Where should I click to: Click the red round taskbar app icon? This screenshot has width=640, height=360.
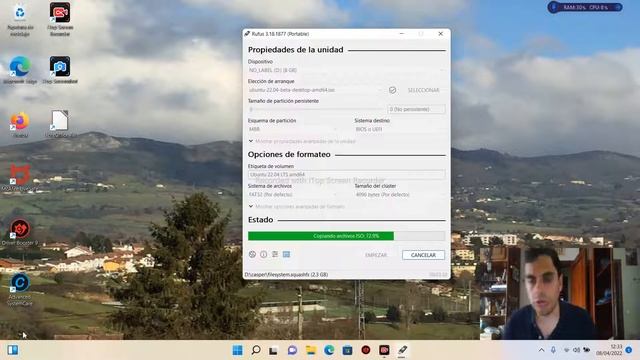pyautogui.click(x=366, y=350)
